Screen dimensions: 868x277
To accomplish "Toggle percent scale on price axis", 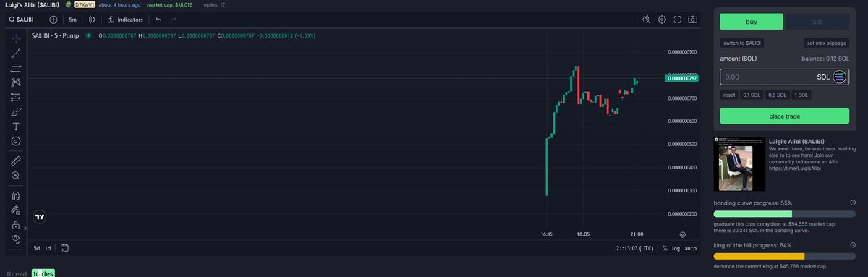I will tap(665, 248).
